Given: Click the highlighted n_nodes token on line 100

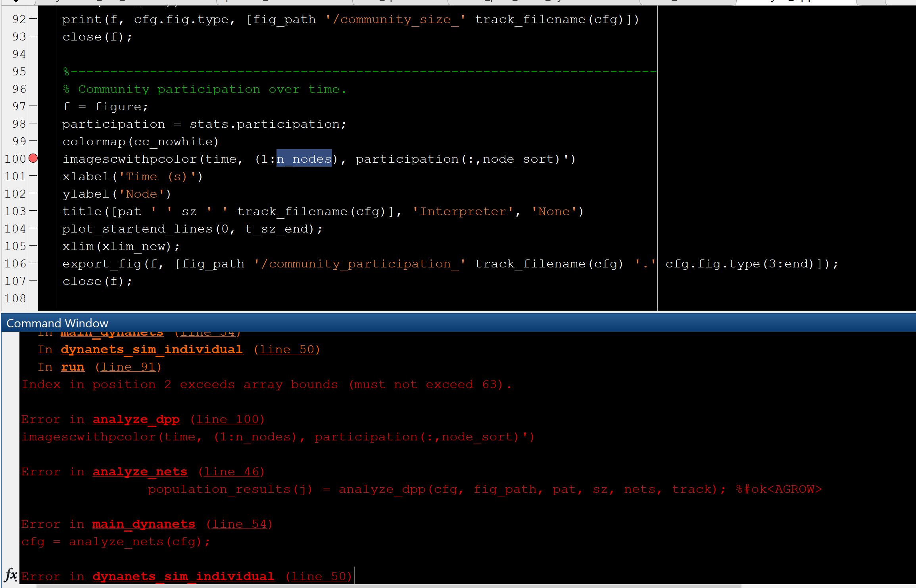Looking at the screenshot, I should pyautogui.click(x=304, y=159).
